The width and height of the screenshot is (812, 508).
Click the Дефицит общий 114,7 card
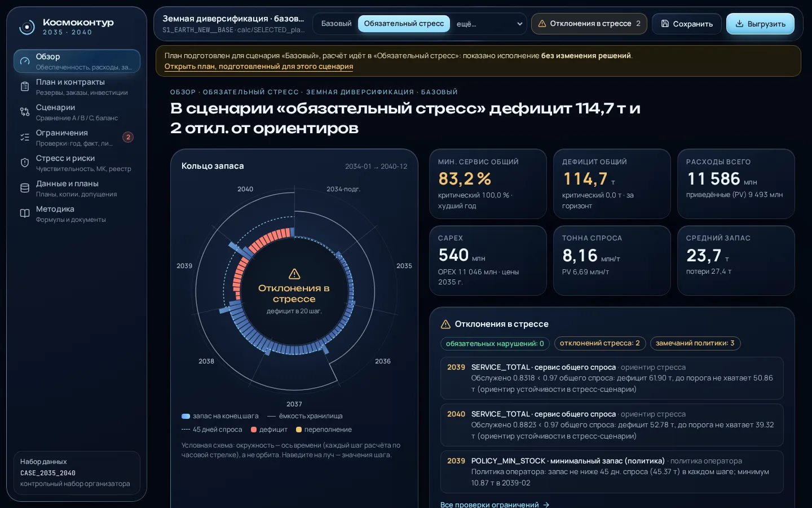(612, 184)
